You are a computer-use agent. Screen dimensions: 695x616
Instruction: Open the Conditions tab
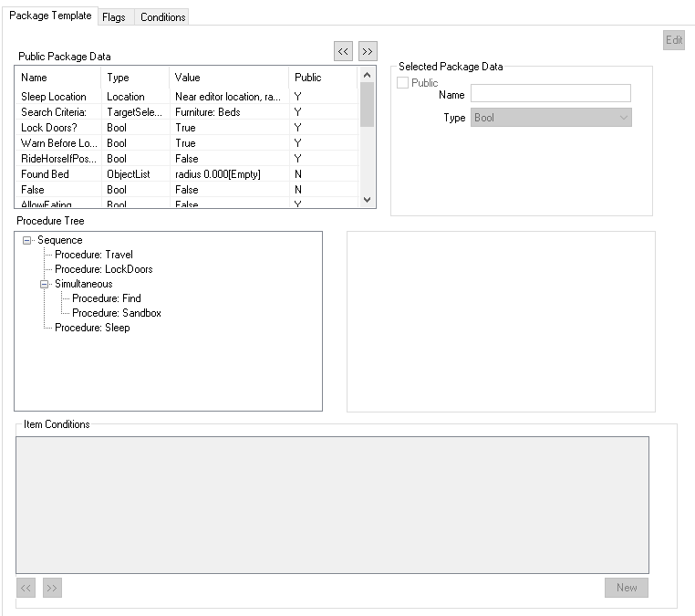[163, 17]
